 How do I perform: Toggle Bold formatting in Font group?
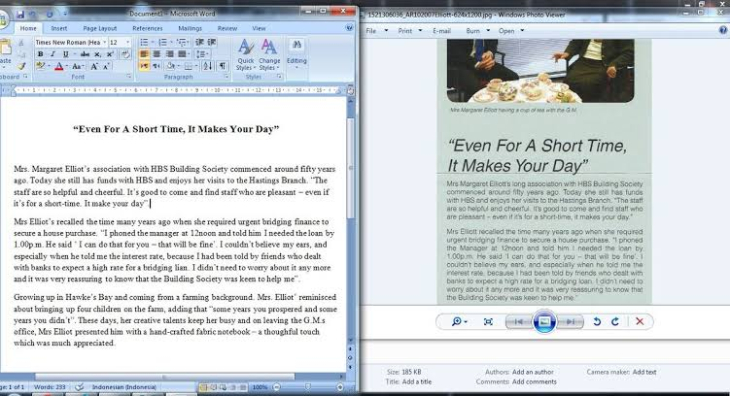point(41,54)
